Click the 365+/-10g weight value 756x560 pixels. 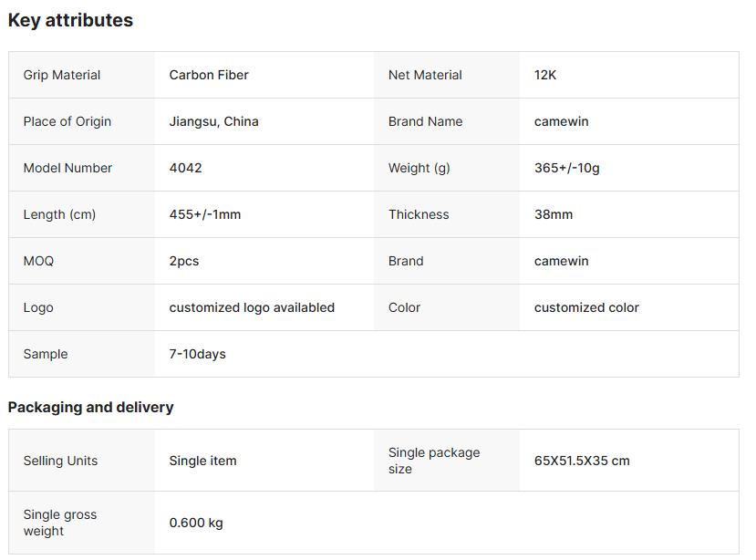tap(567, 168)
